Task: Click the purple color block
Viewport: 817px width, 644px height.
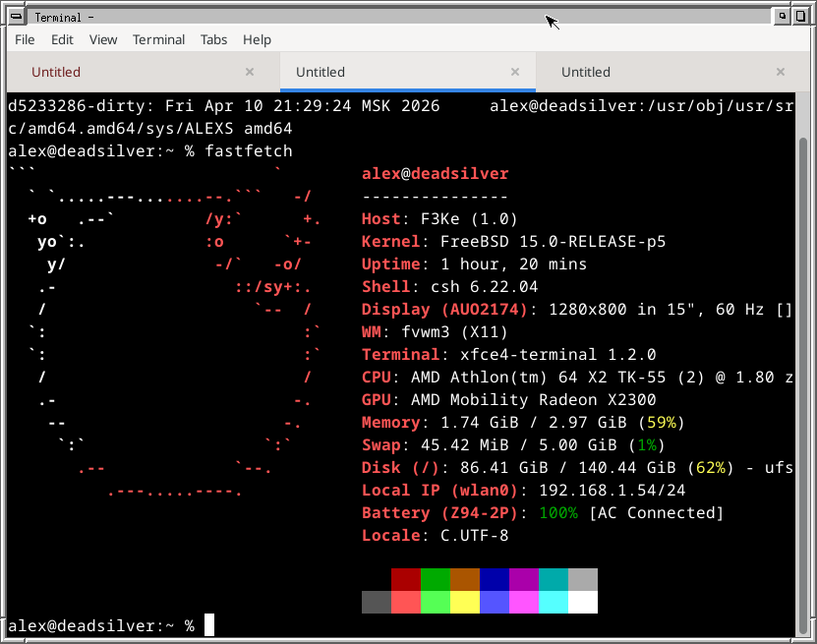Action: click(524, 579)
